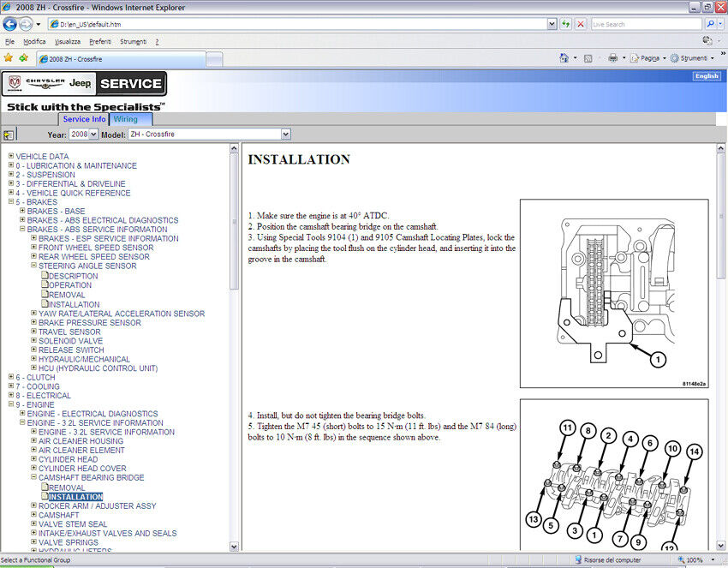Click the search magnifier icon
Image resolution: width=728 pixels, height=568 pixels.
pos(710,24)
